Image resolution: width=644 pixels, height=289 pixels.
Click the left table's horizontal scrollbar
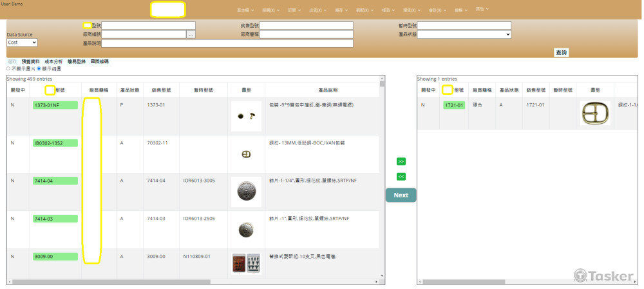[x=111, y=282]
